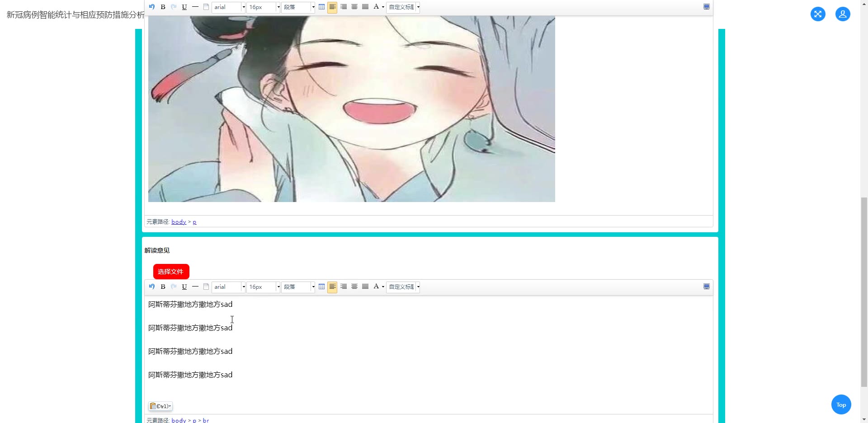
Task: Center align in the image editor toolbar
Action: click(x=354, y=7)
